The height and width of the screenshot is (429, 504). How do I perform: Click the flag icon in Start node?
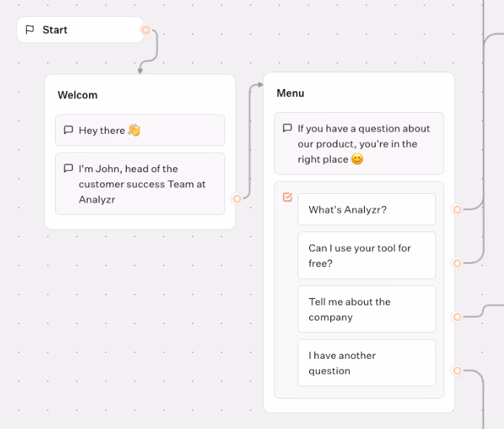[30, 30]
